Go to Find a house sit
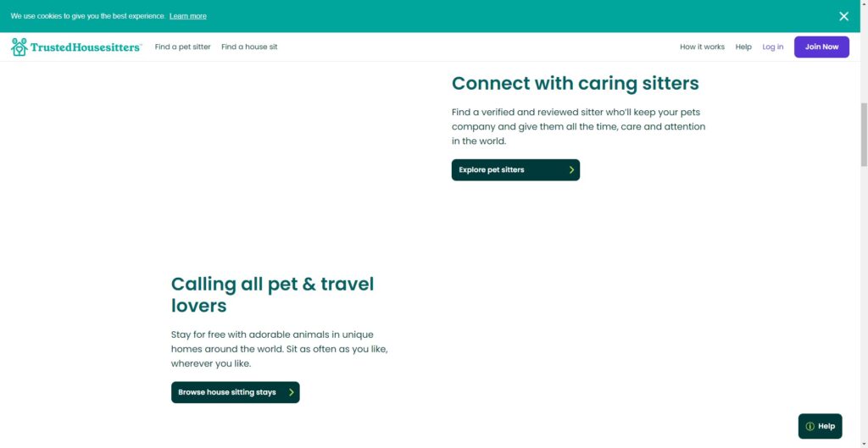Viewport: 868px width, 448px height. [x=249, y=47]
